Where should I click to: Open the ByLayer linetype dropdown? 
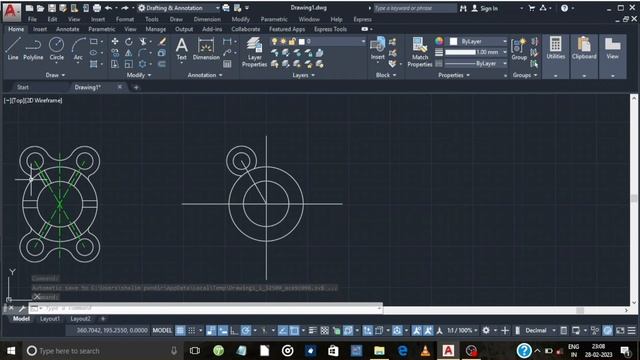pos(476,64)
